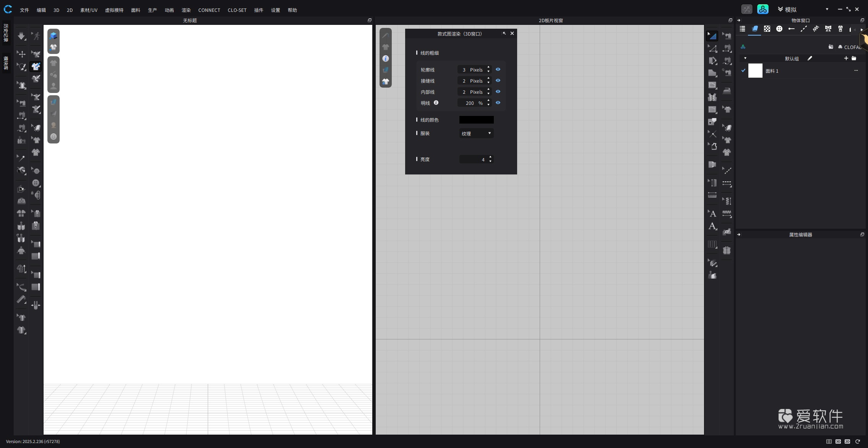
Task: Open the Button tab in the Object window
Action: [779, 29]
